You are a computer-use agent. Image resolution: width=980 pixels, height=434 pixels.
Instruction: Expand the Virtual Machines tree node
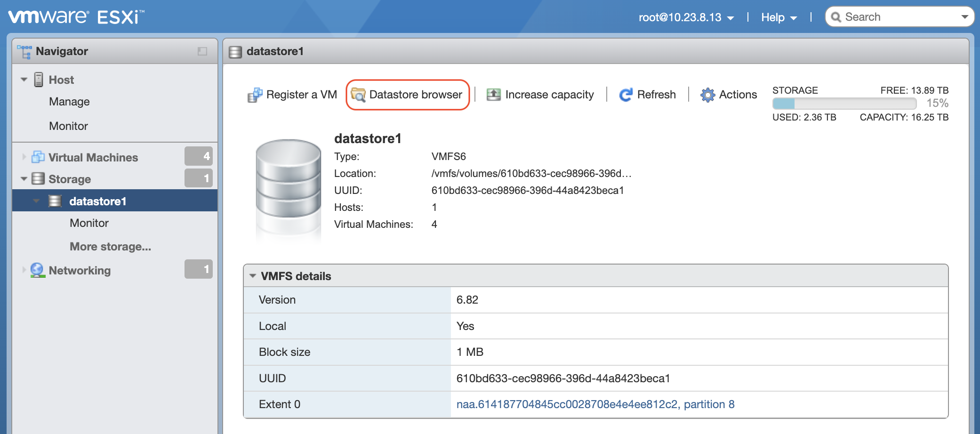click(24, 157)
